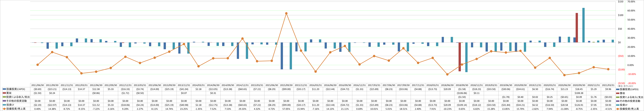Screen dimensions: 644x111
Task: Select the $0.31 acquisition cell
Action: tap(213, 93)
